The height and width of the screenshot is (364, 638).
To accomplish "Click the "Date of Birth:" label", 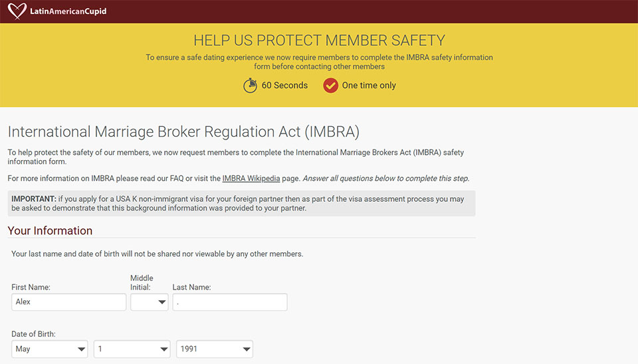I will click(x=33, y=334).
